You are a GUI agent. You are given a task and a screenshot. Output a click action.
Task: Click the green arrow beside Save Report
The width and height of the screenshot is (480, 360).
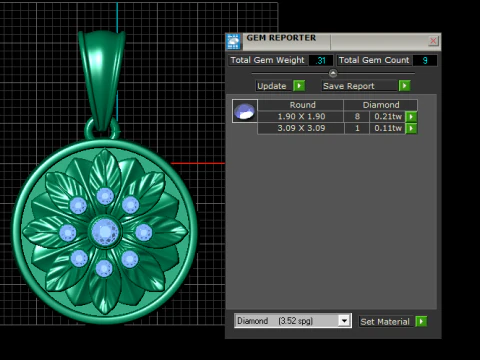(404, 86)
